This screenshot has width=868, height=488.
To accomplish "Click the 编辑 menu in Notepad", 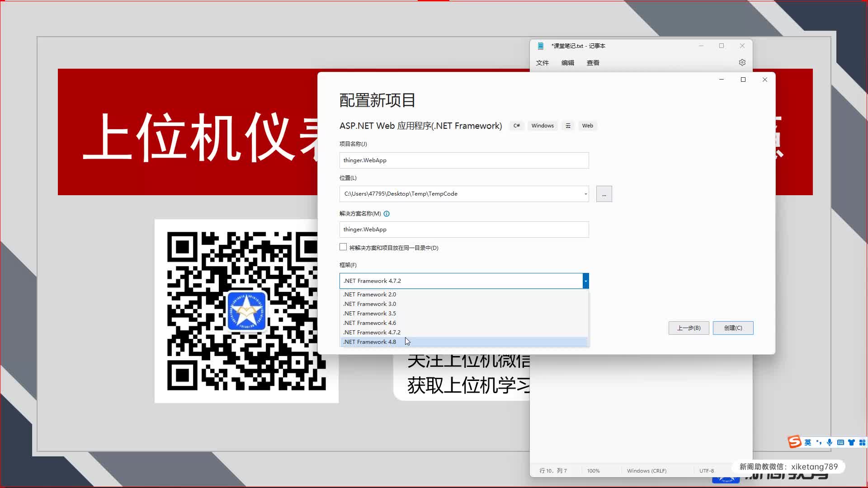I will (x=567, y=62).
